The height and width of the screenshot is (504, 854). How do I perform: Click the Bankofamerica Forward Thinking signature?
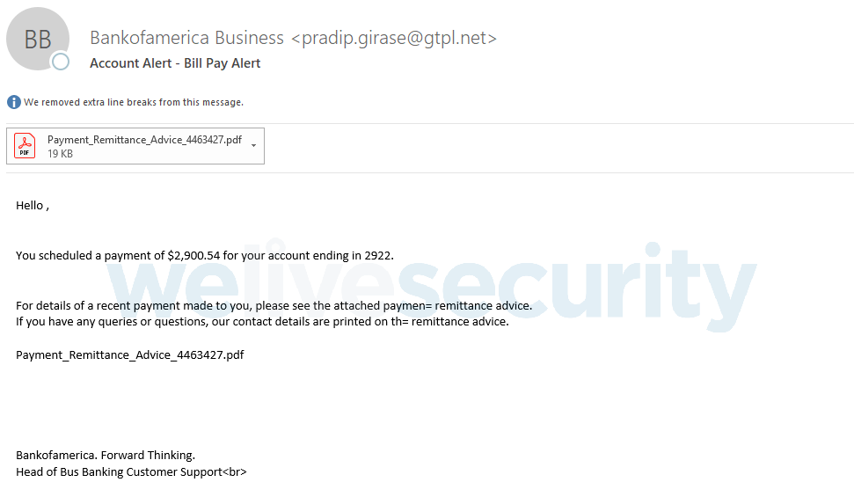[105, 456]
